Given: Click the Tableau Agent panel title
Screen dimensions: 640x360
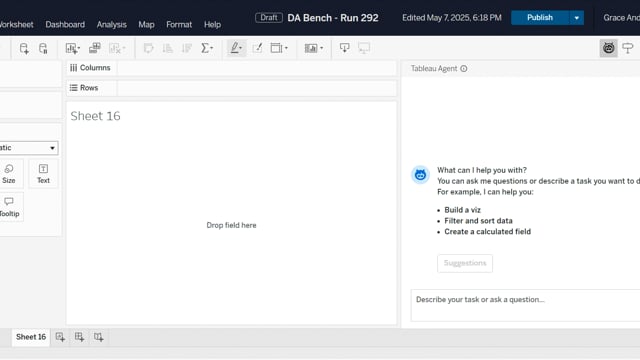Looking at the screenshot, I should point(434,69).
